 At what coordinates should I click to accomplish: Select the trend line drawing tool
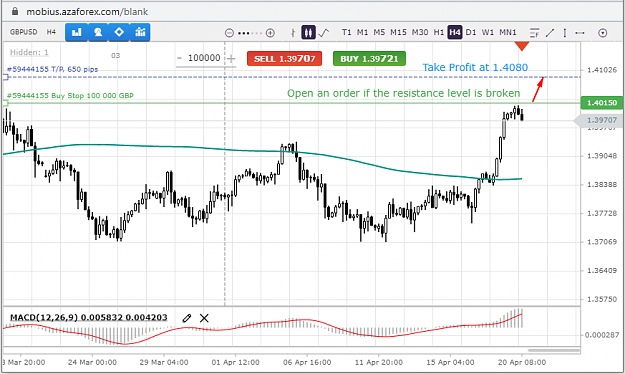[550, 33]
